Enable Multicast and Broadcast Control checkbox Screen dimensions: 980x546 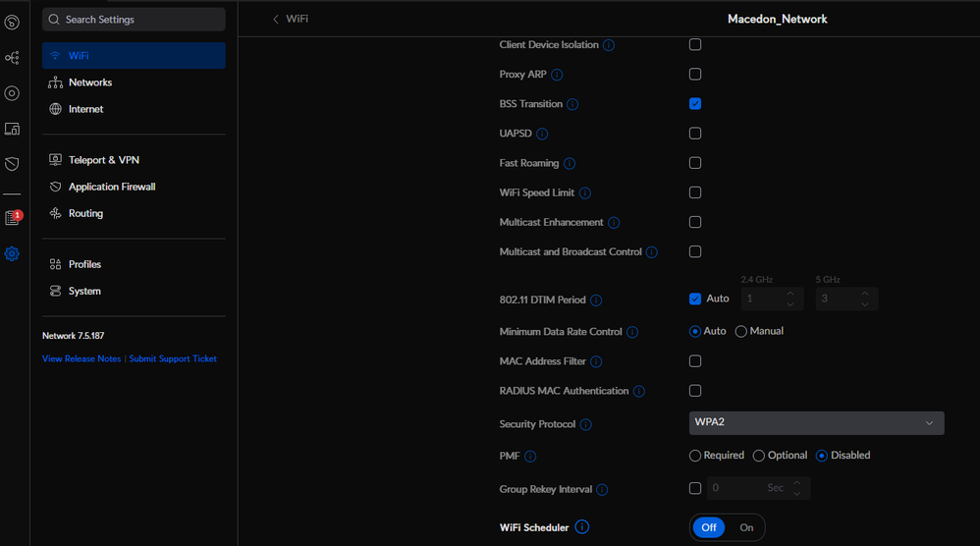695,251
